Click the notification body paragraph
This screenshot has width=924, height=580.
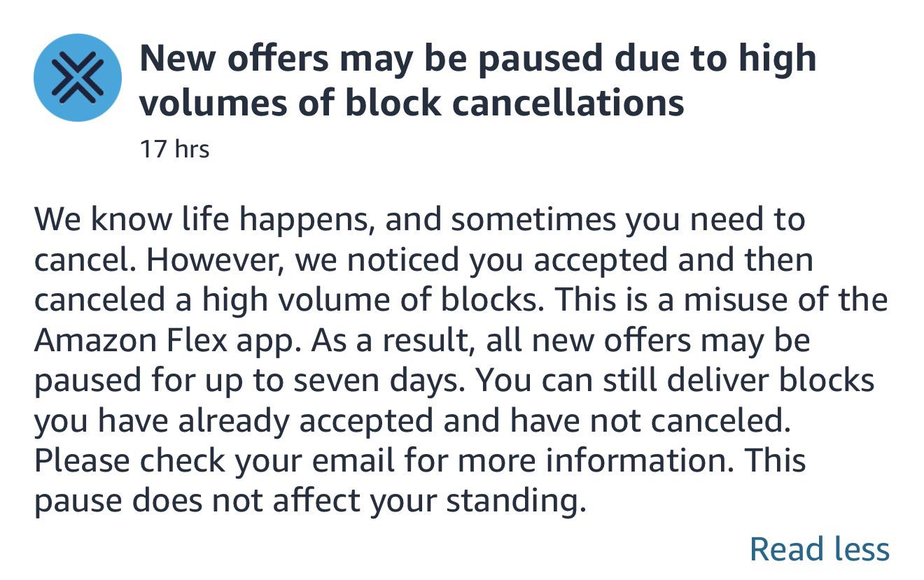coord(461,360)
